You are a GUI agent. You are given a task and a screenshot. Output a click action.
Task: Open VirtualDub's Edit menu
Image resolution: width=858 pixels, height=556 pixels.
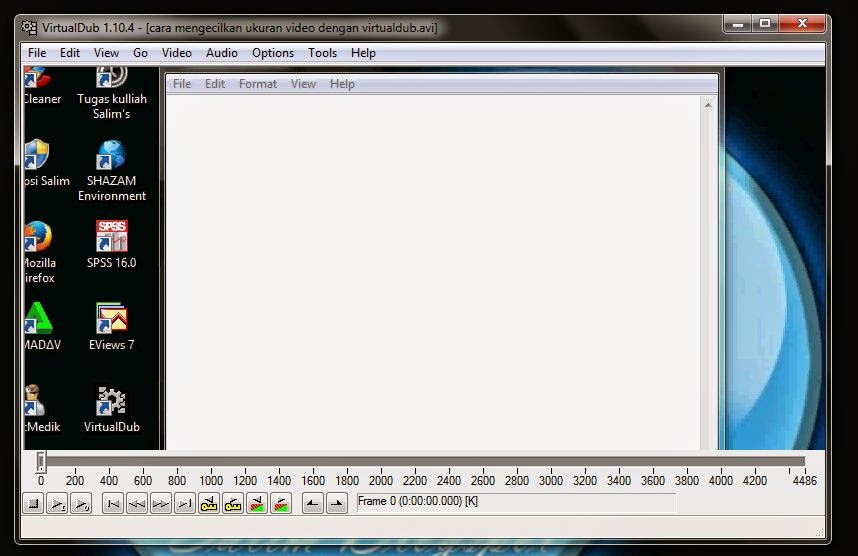[x=70, y=53]
